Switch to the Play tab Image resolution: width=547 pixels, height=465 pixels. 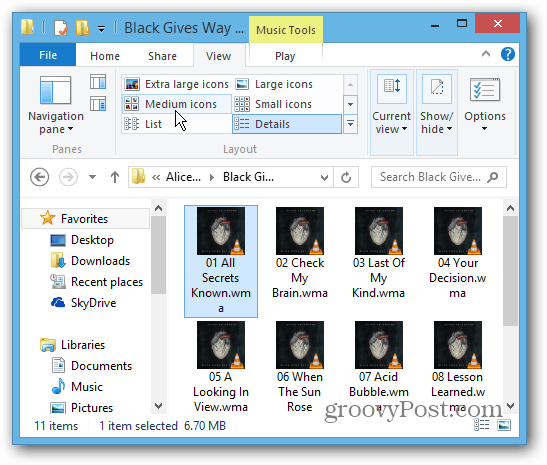(285, 56)
